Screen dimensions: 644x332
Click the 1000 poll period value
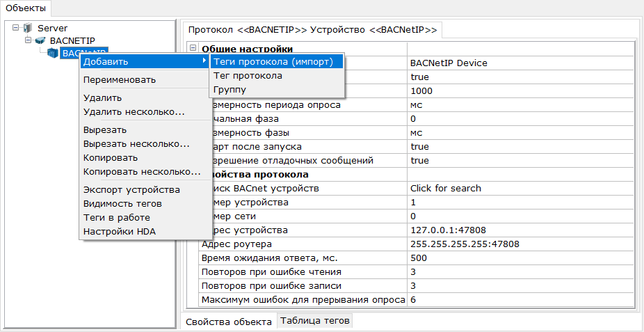click(421, 91)
